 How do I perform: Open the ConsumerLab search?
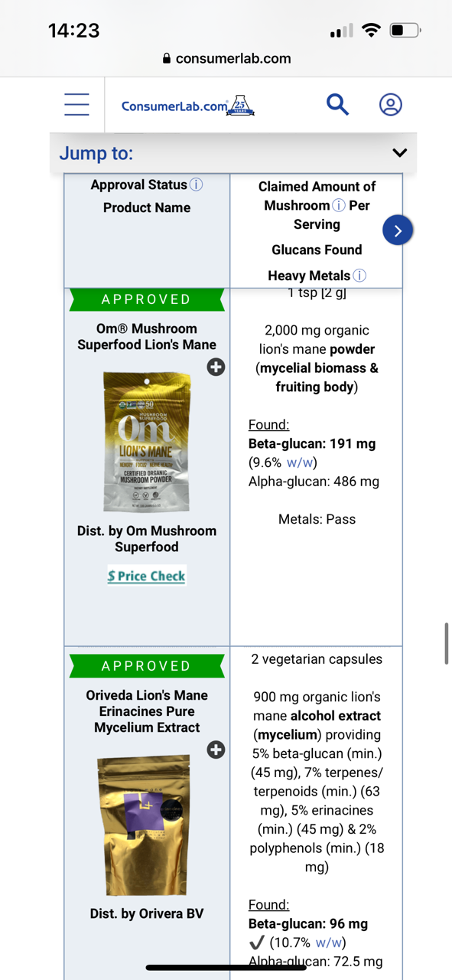[337, 105]
